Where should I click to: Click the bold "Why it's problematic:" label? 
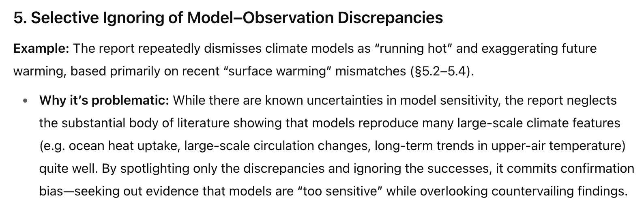[x=104, y=100]
